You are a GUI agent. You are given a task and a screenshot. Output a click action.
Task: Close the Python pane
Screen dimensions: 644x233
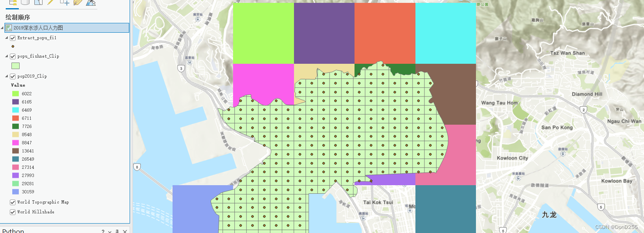pyautogui.click(x=125, y=231)
